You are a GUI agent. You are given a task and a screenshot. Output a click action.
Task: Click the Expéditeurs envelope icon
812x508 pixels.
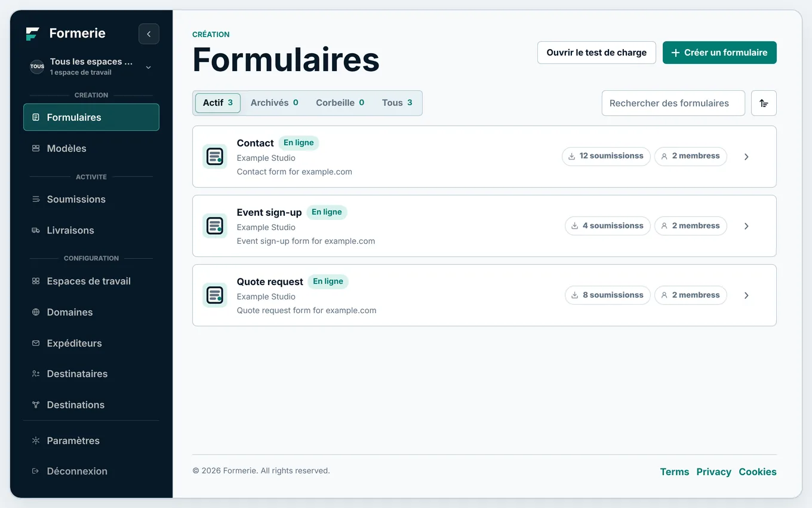coord(36,343)
